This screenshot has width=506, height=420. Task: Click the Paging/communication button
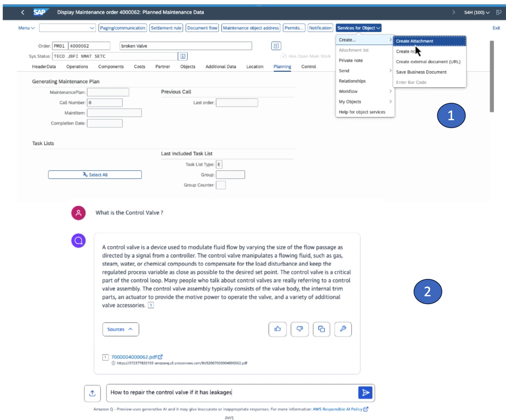click(122, 28)
